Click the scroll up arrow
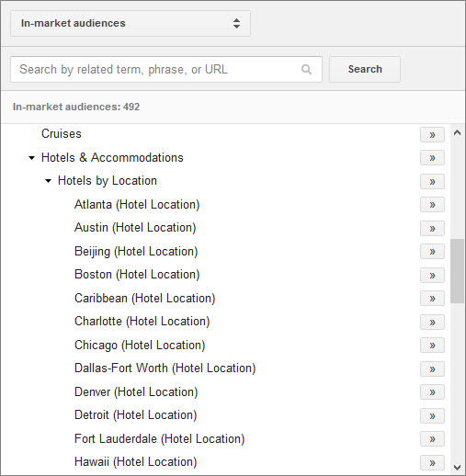 coord(457,132)
